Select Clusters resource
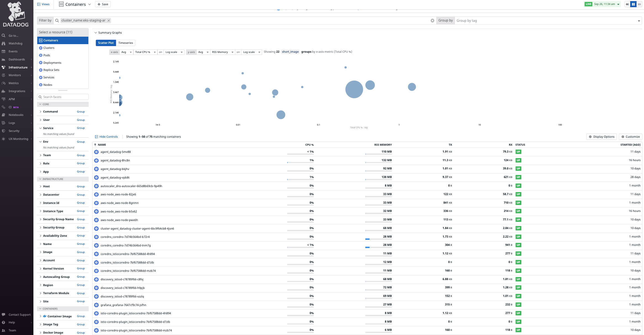Image resolution: width=644 pixels, height=335 pixels. click(x=63, y=48)
